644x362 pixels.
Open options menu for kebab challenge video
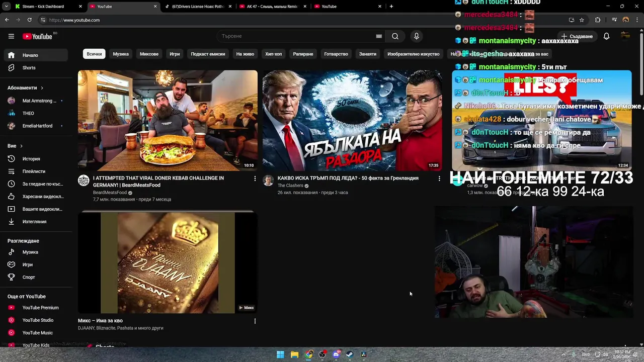(x=255, y=178)
